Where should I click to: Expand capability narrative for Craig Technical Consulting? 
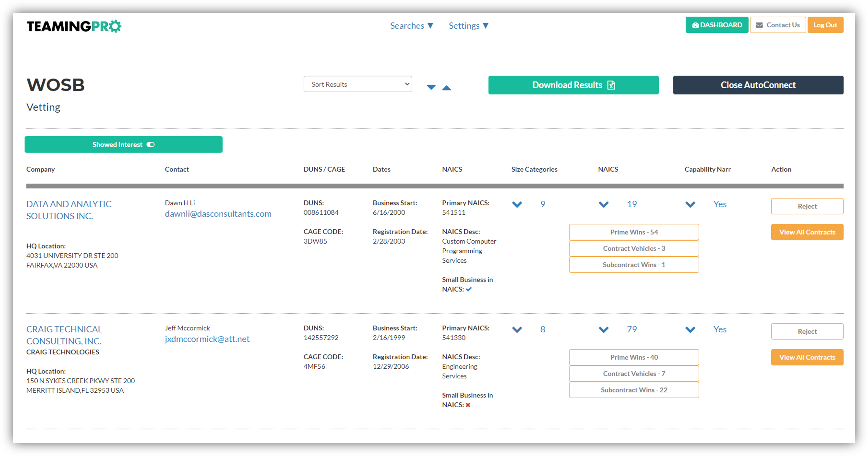(x=690, y=330)
